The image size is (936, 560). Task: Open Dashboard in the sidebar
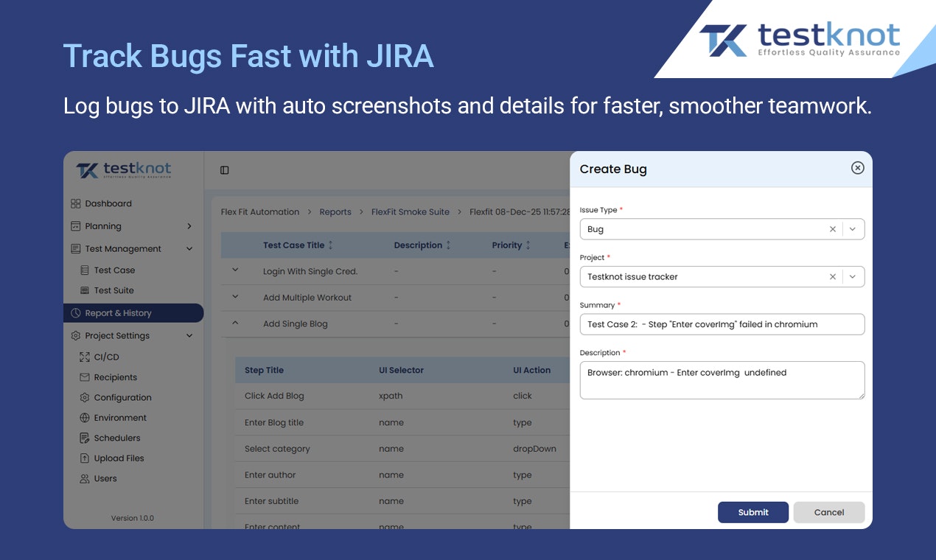click(x=108, y=203)
